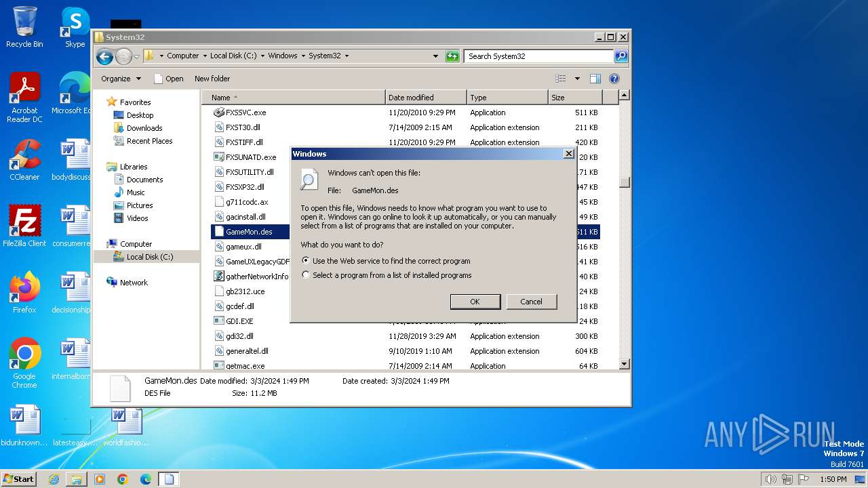Viewport: 868px width, 488px height.
Task: Click in the Search System32 field
Action: [538, 56]
